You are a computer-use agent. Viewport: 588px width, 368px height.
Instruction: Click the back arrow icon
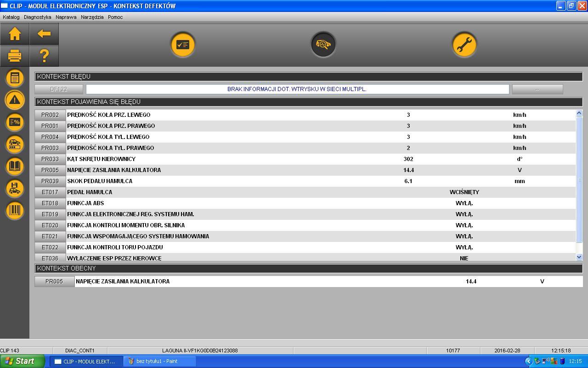(x=44, y=34)
